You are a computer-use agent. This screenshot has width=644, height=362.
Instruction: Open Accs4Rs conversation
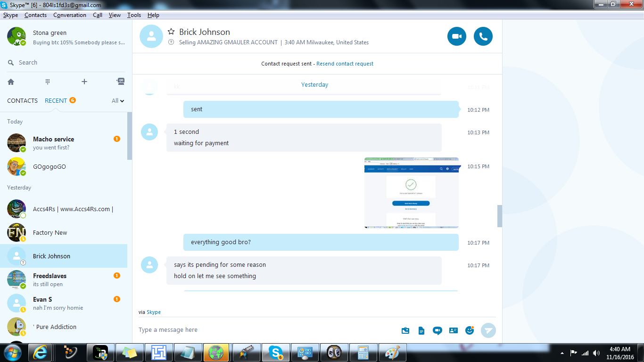point(64,209)
